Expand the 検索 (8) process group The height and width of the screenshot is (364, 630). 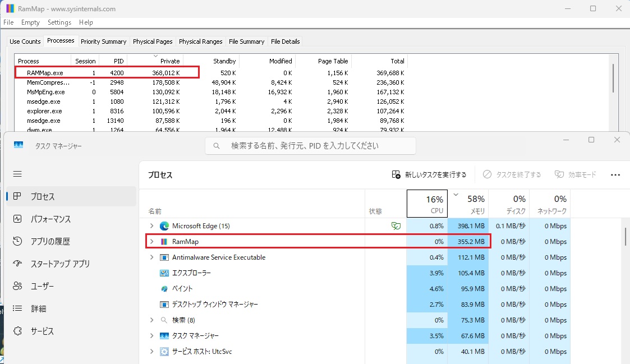pyautogui.click(x=152, y=320)
